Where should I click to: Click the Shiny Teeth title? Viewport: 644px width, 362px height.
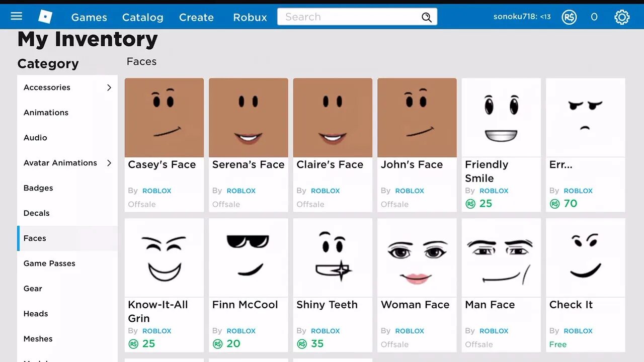click(x=327, y=305)
